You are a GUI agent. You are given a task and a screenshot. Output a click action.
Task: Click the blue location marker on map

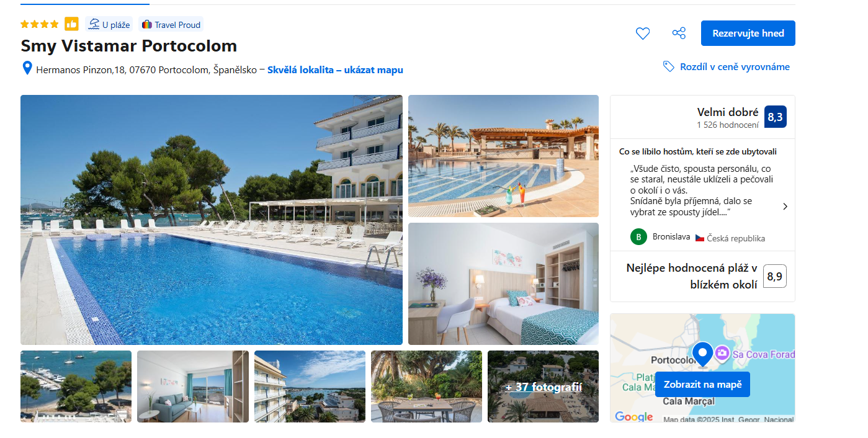click(x=703, y=354)
